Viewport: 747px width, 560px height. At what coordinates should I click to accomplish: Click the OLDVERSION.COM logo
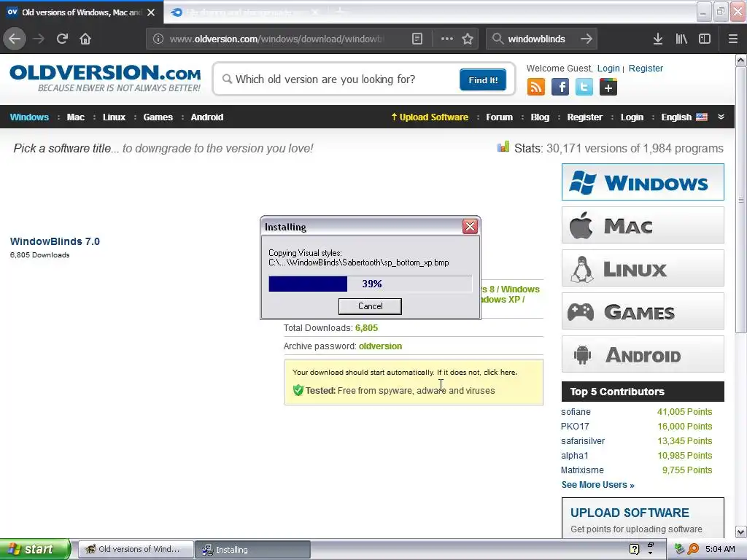click(105, 77)
